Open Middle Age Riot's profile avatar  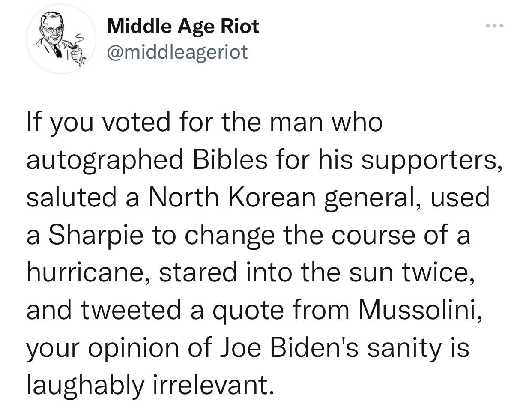[x=61, y=39]
